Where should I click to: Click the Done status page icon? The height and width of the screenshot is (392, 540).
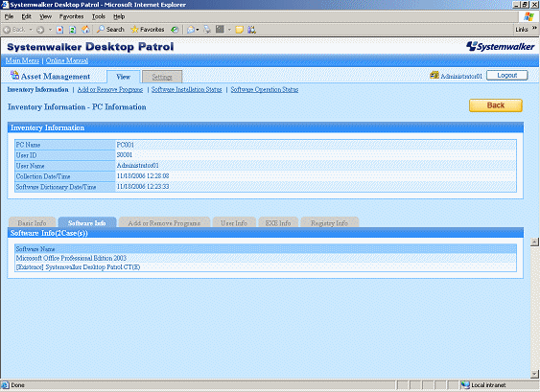[5, 385]
